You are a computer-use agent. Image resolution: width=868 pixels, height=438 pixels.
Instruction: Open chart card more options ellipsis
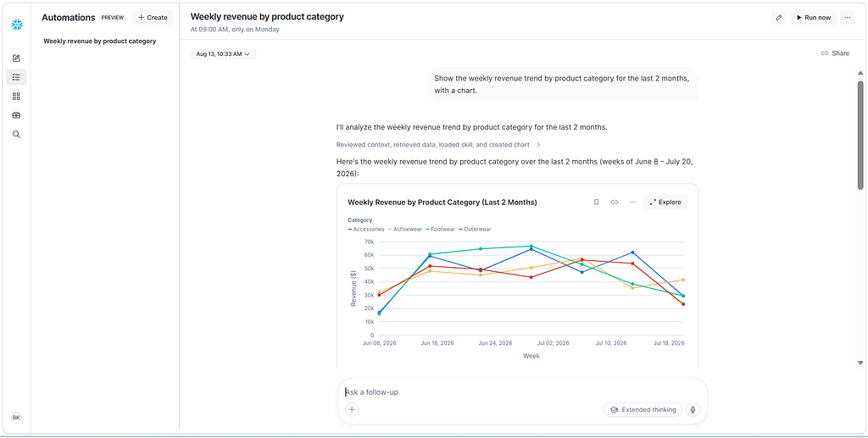[632, 202]
